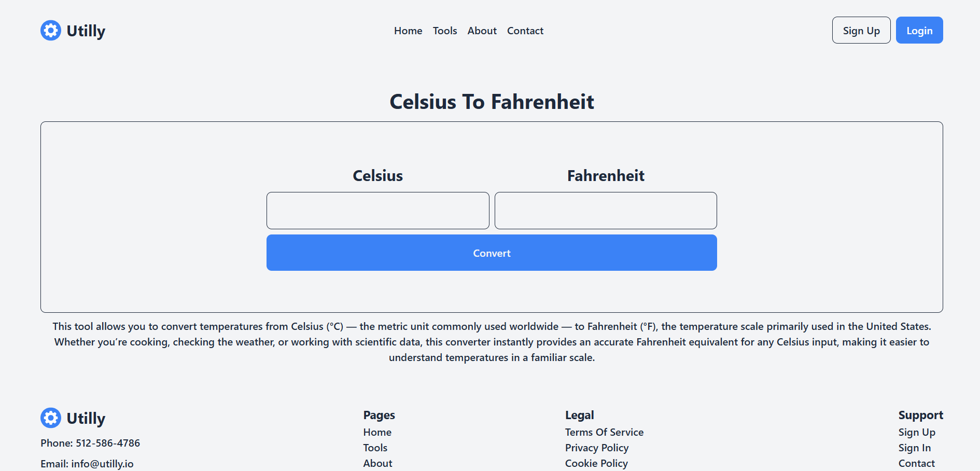Image resolution: width=980 pixels, height=471 pixels.
Task: Click Contact under footer Support
Action: [917, 463]
